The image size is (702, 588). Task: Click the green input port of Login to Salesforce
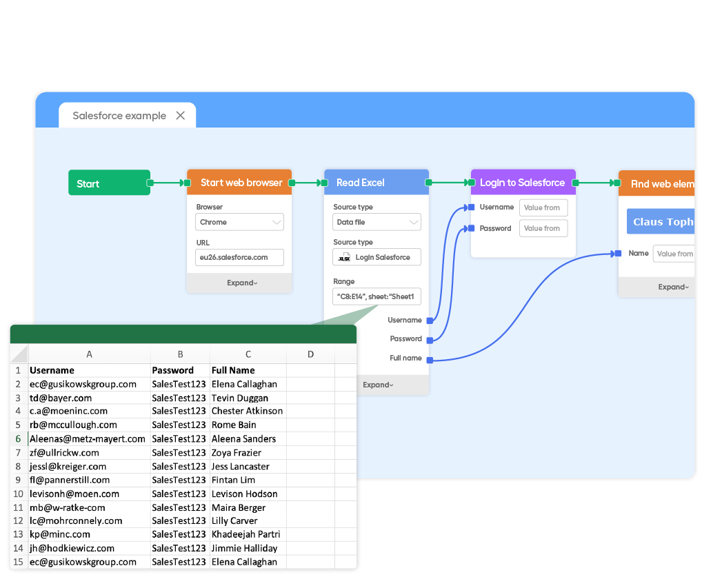(x=472, y=183)
